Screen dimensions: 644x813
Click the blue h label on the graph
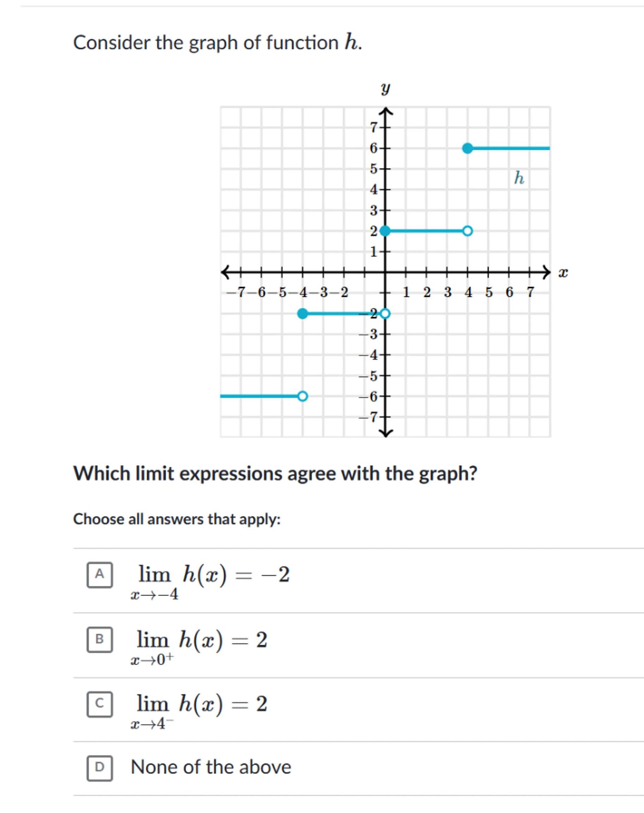point(519,178)
